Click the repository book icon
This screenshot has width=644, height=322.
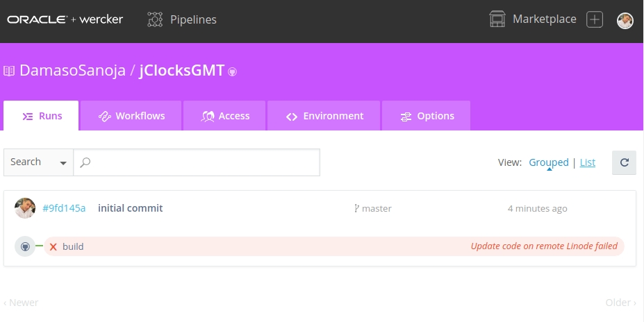coord(9,71)
